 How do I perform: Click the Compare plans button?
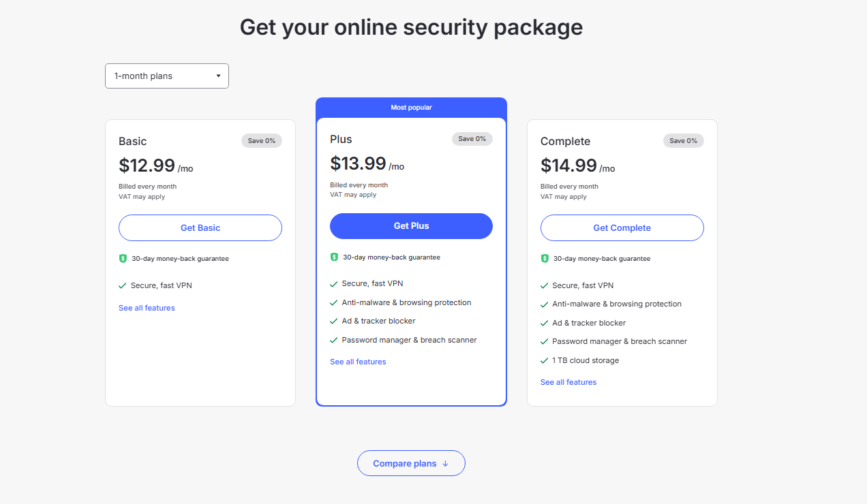[411, 464]
